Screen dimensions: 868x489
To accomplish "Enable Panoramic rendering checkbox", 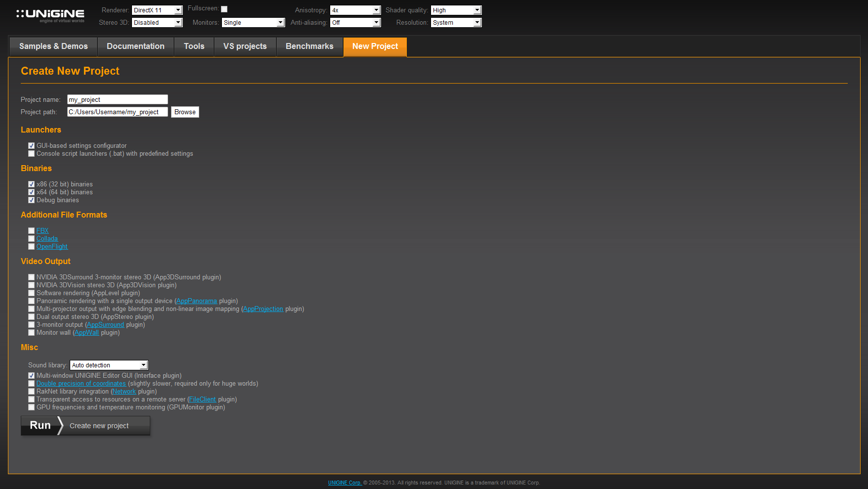I will 32,301.
